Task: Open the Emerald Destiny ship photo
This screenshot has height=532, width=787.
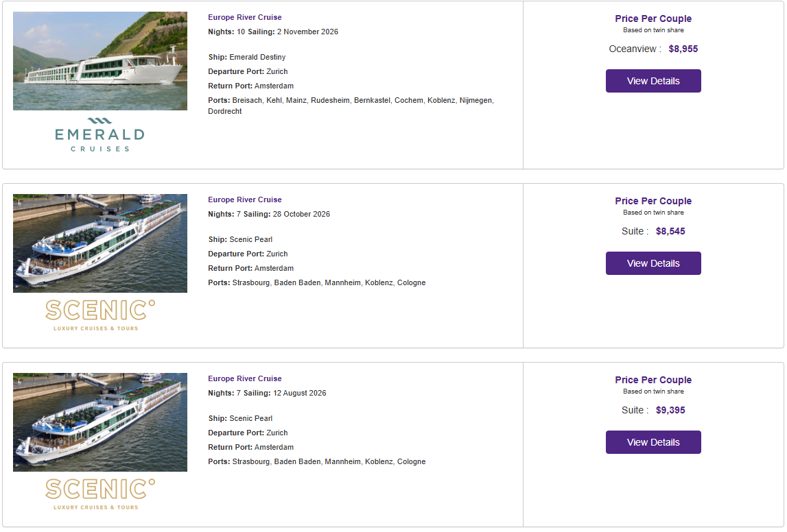Action: (x=100, y=61)
